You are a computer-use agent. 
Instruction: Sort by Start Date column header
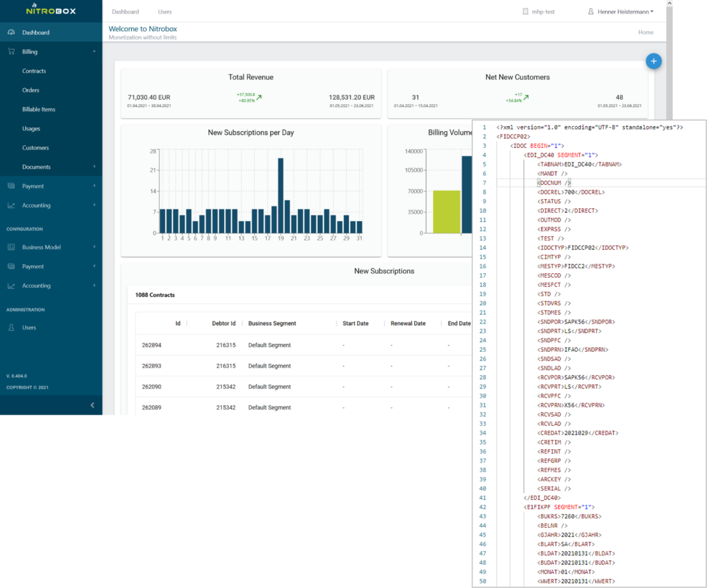(x=355, y=324)
